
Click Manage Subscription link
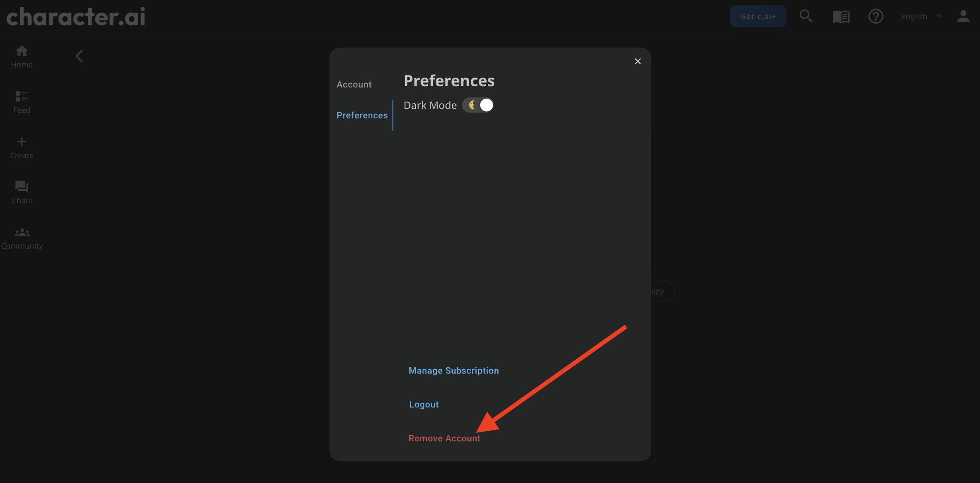coord(454,370)
